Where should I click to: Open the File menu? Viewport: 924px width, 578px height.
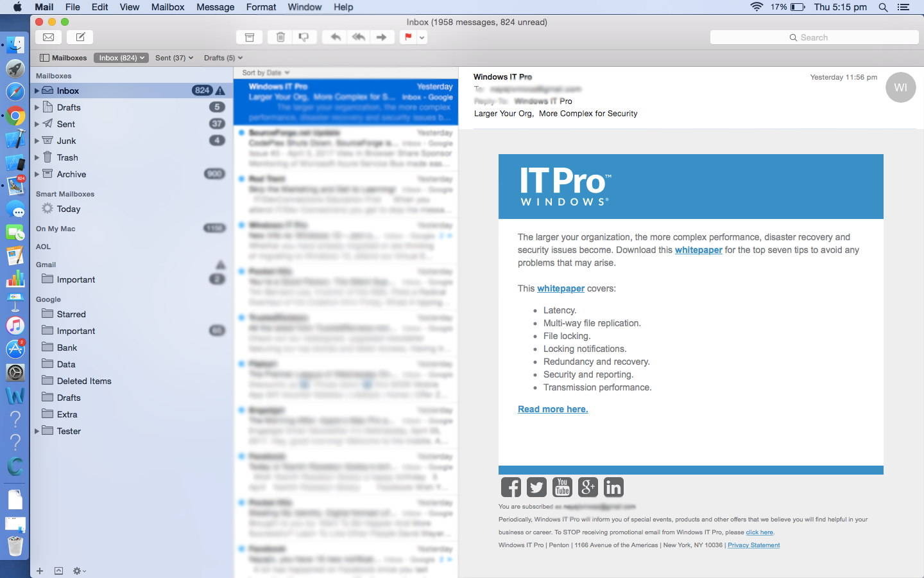pyautogui.click(x=73, y=7)
